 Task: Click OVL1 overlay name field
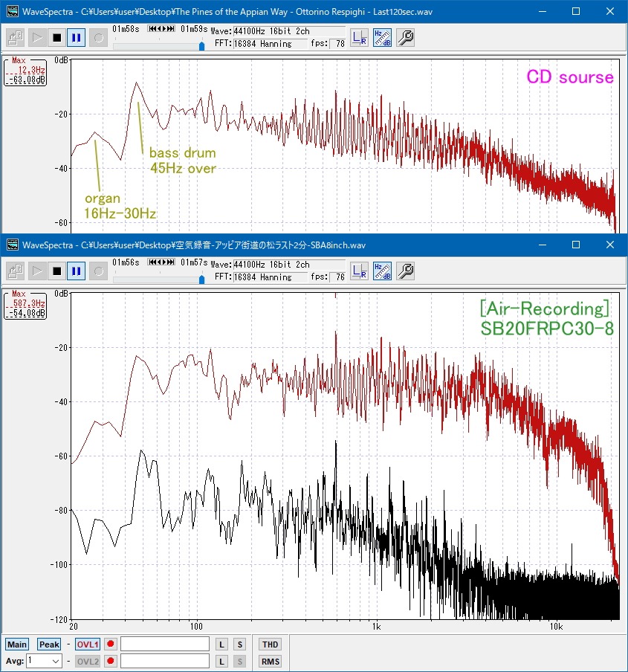point(165,644)
